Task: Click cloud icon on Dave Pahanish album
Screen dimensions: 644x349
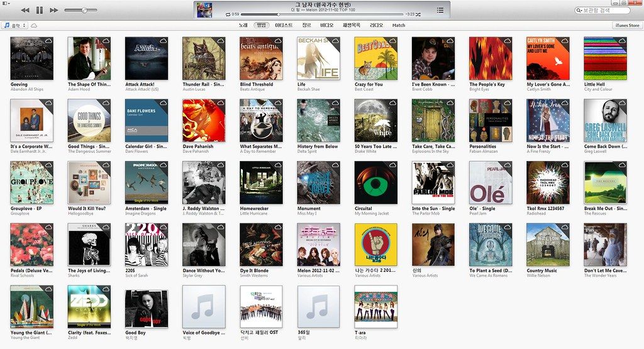Action: (x=221, y=103)
